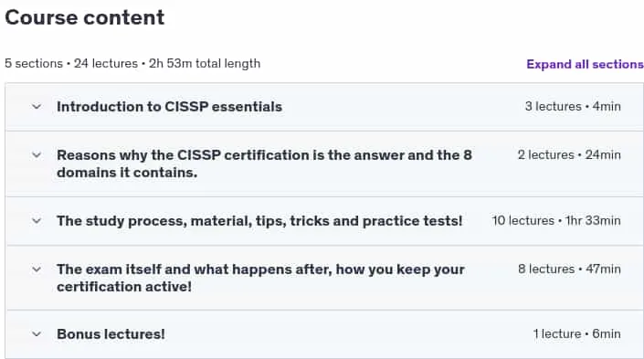
Task: Click the Course content heading
Action: pos(85,17)
